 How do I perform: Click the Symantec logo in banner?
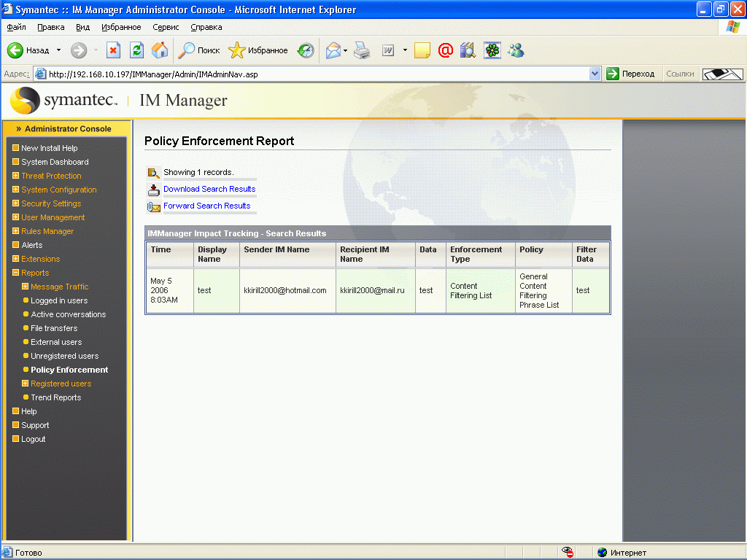pos(64,100)
